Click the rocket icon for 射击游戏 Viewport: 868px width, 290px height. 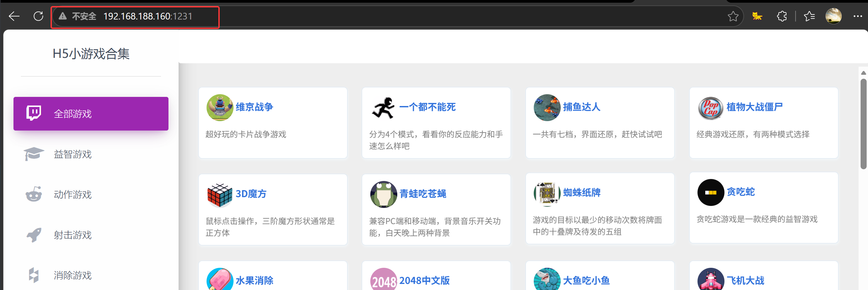click(x=34, y=235)
